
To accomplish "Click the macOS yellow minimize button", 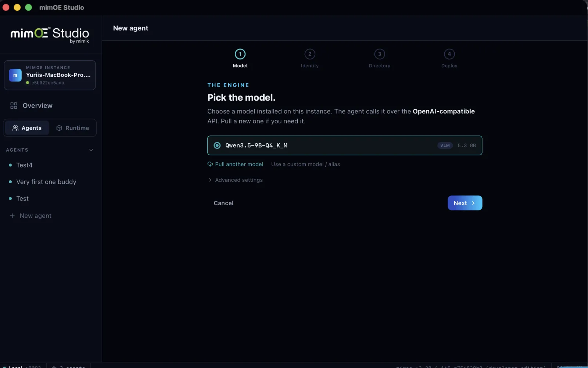I will click(17, 7).
